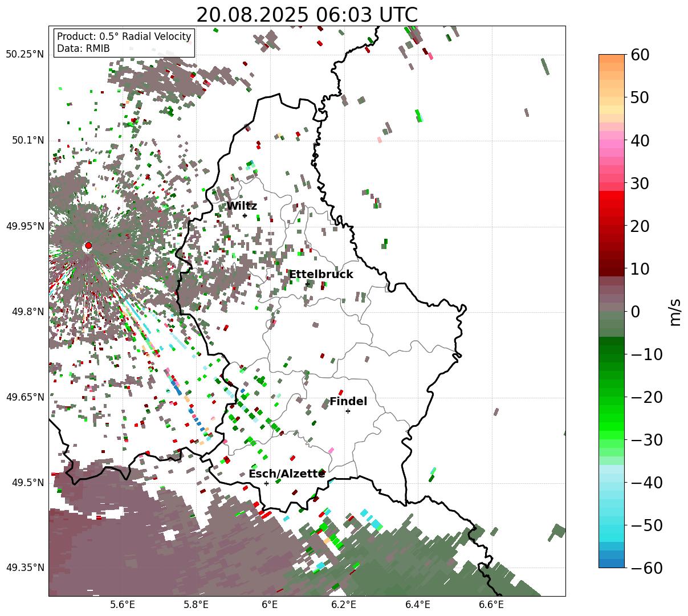
Task: Click the Product: 0.5° Radial Velocity text
Action: 124,36
